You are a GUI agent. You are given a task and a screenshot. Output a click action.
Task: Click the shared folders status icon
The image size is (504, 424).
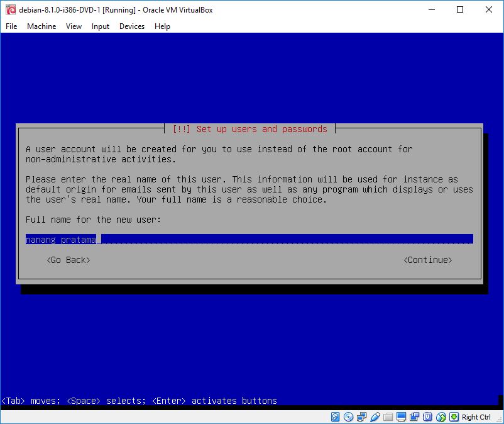pos(388,417)
